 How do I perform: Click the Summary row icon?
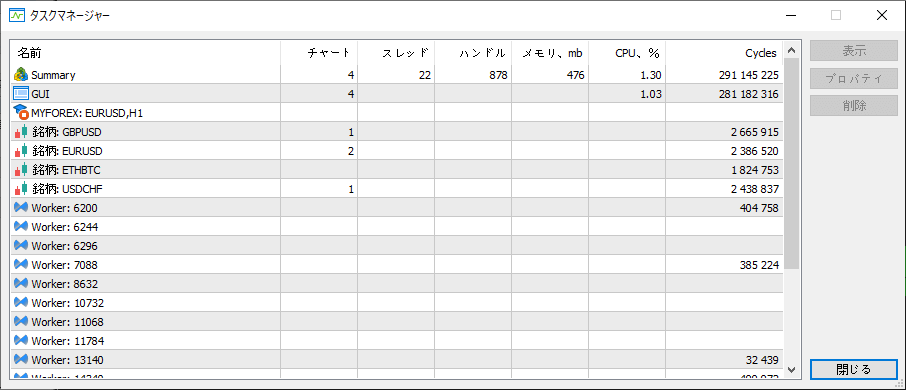[21, 75]
